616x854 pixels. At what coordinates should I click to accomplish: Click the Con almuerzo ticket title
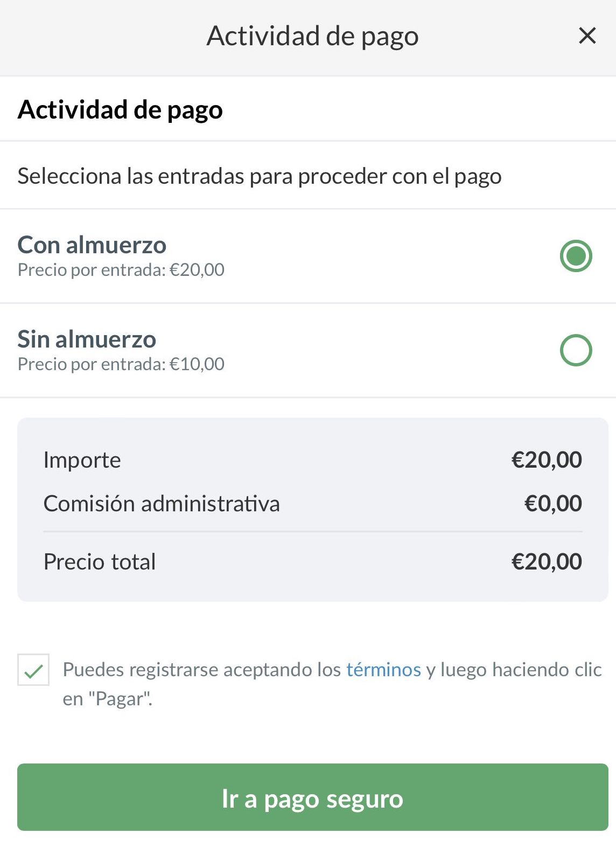92,245
